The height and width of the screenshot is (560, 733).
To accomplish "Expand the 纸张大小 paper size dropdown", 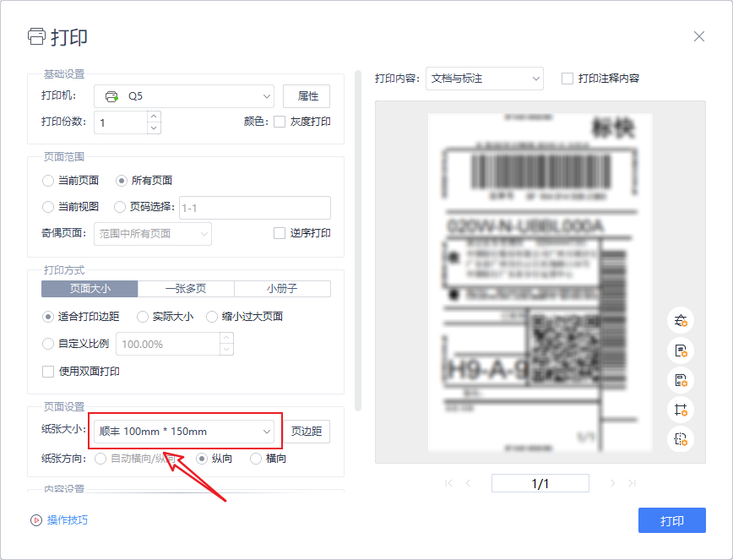I will [184, 431].
